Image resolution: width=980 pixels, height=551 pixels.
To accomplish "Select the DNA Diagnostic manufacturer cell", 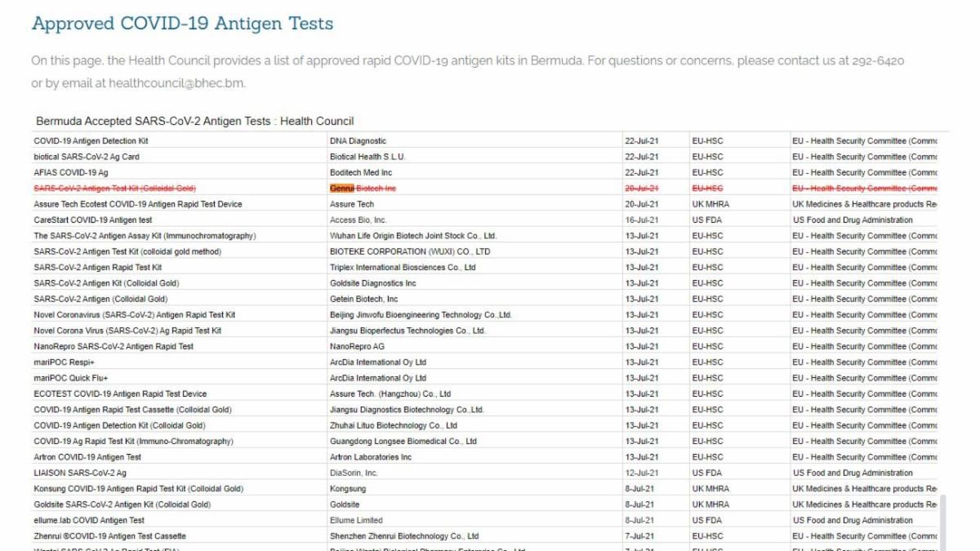I will coord(358,141).
